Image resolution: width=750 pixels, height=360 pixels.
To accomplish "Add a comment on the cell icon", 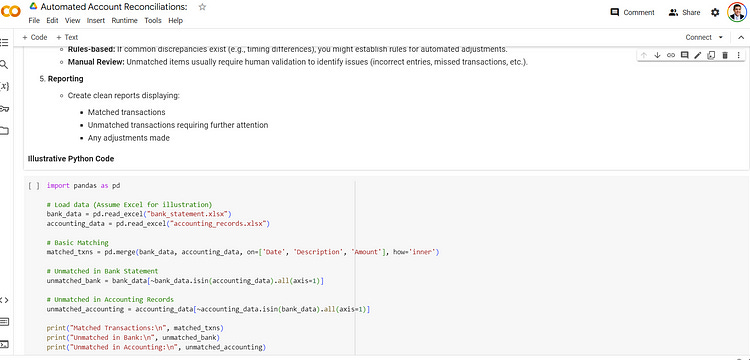I will click(684, 55).
